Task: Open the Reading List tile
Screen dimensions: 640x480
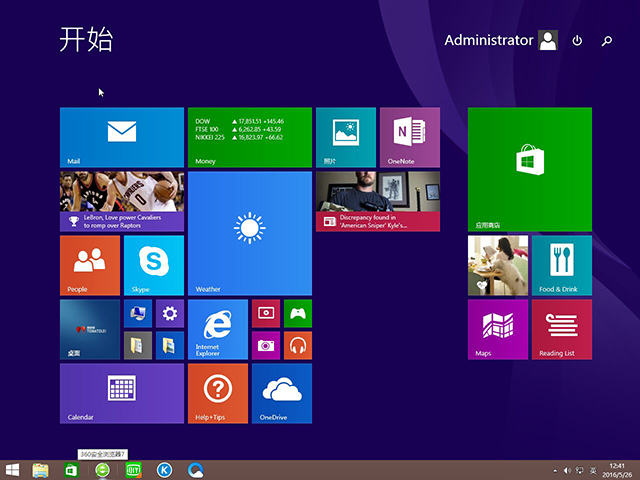Action: coord(562,329)
